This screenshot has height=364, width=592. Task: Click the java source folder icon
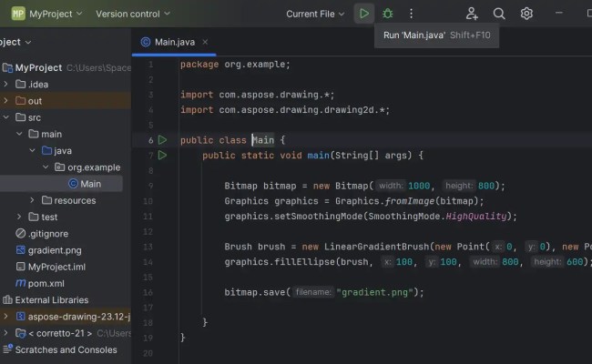(x=46, y=150)
